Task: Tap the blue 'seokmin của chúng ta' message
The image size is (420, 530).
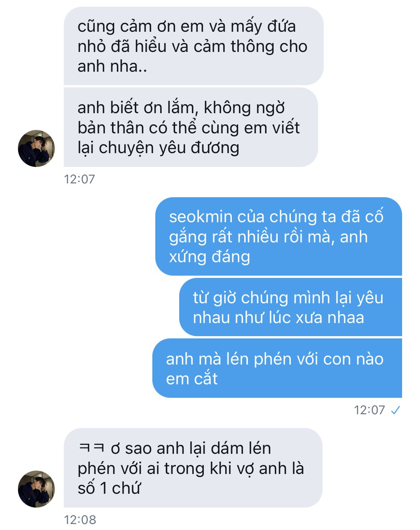Action: 279,236
